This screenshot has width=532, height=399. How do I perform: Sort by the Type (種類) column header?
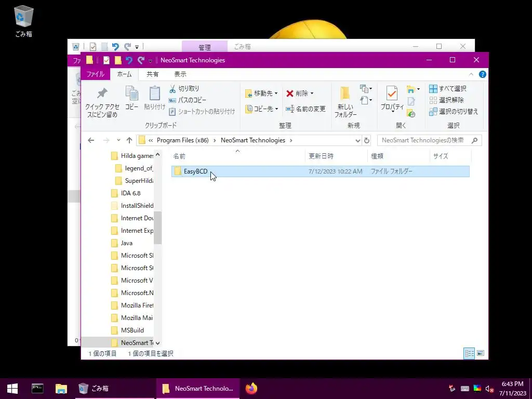point(398,156)
